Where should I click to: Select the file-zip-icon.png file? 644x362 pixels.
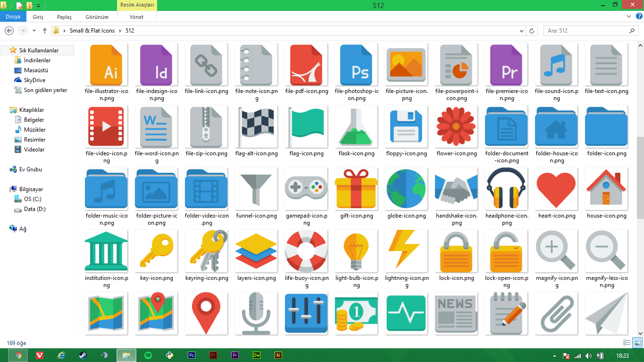click(206, 127)
